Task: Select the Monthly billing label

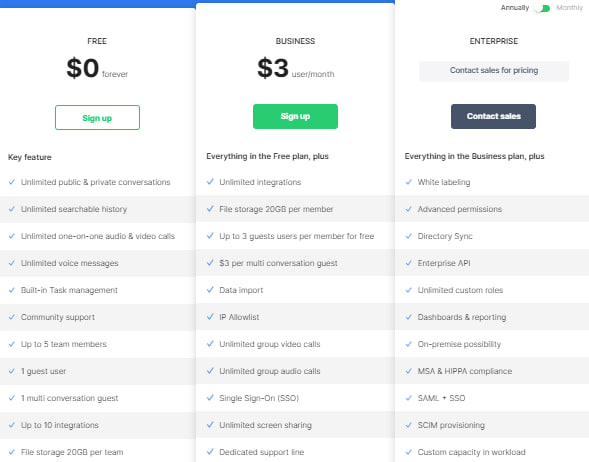Action: [x=569, y=8]
